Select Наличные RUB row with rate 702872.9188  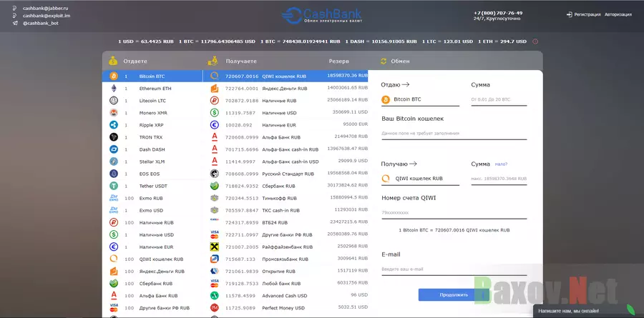click(x=286, y=101)
